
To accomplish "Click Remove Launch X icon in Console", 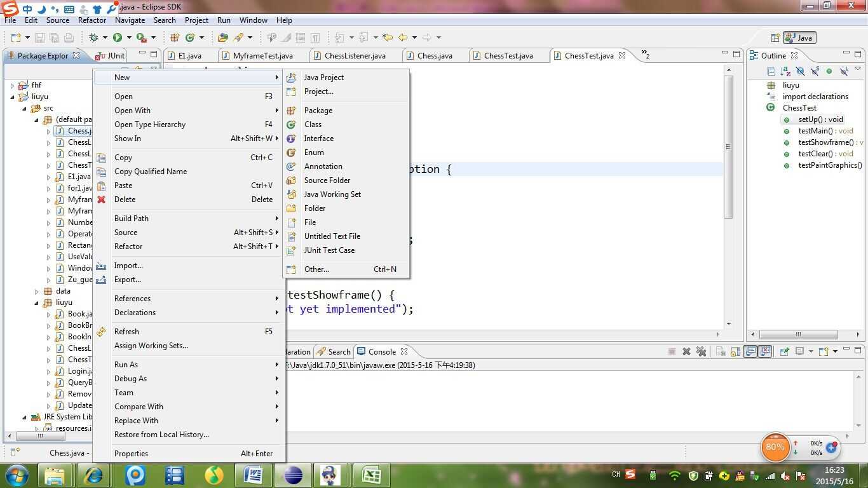I will (x=686, y=351).
